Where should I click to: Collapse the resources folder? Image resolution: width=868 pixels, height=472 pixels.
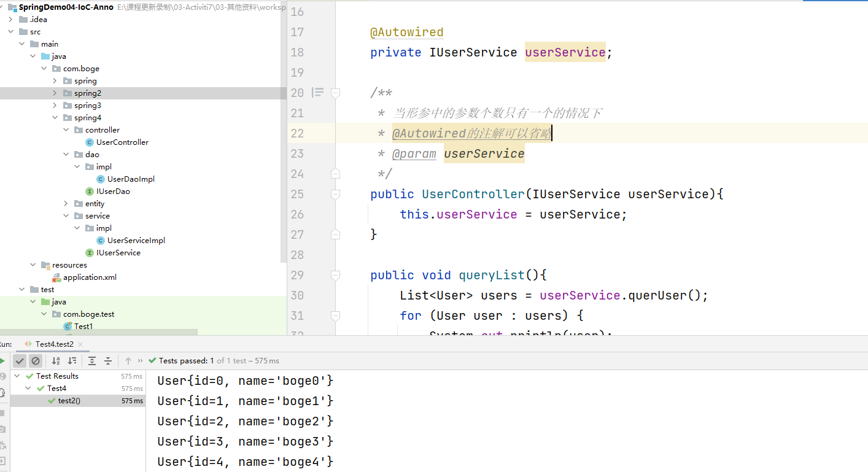[x=33, y=265]
